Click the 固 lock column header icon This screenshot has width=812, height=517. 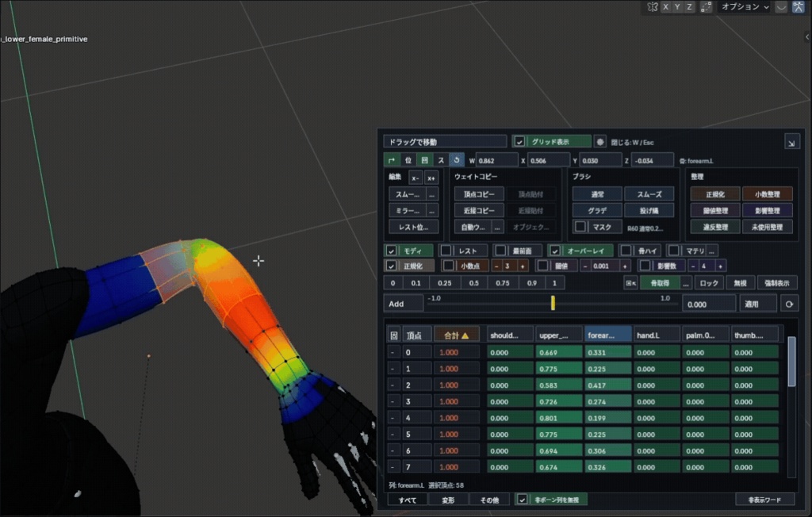click(x=393, y=335)
